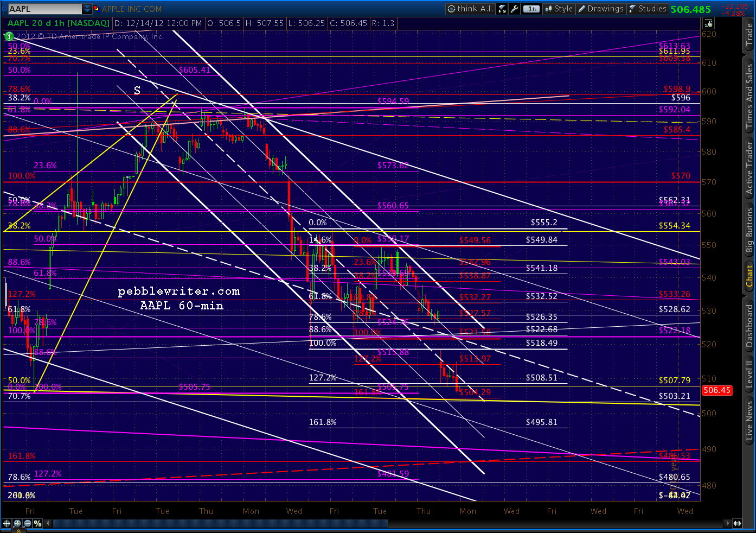Image resolution: width=756 pixels, height=533 pixels.
Task: Click the $573.62 magenta price label
Action: click(393, 166)
